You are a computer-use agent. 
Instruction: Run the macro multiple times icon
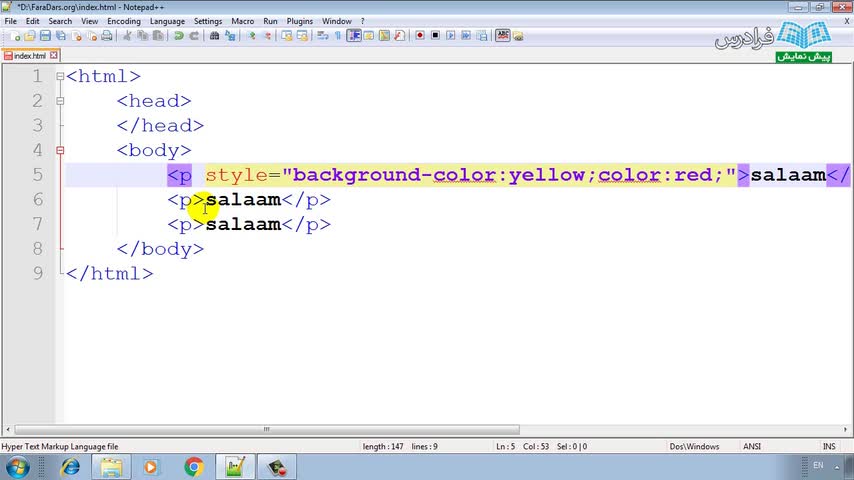coord(466,36)
